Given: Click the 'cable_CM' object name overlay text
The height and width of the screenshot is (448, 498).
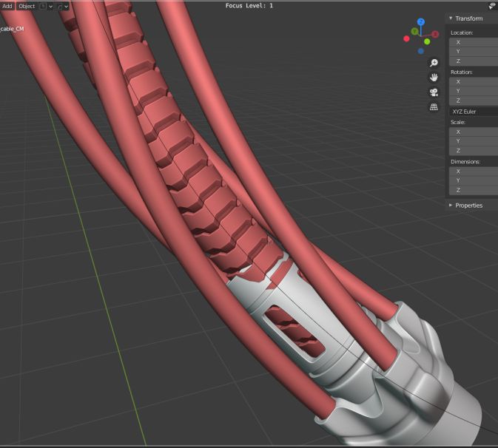Looking at the screenshot, I should 12,29.
